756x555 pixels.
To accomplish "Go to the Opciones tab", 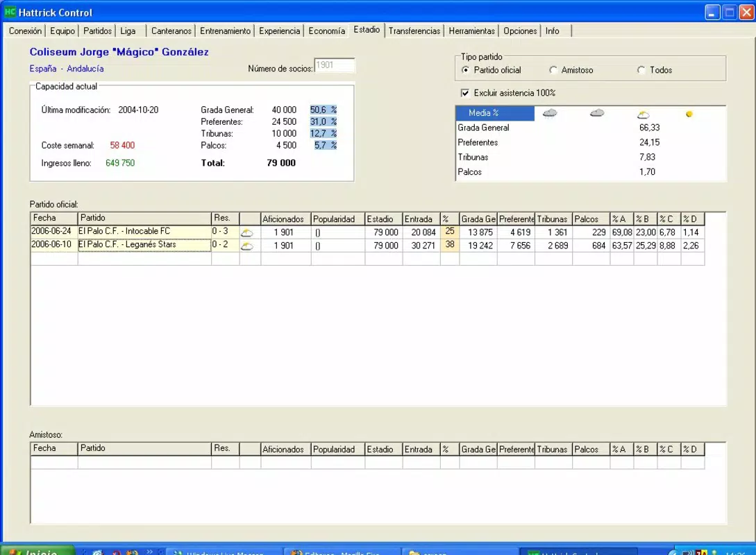I will click(x=520, y=31).
